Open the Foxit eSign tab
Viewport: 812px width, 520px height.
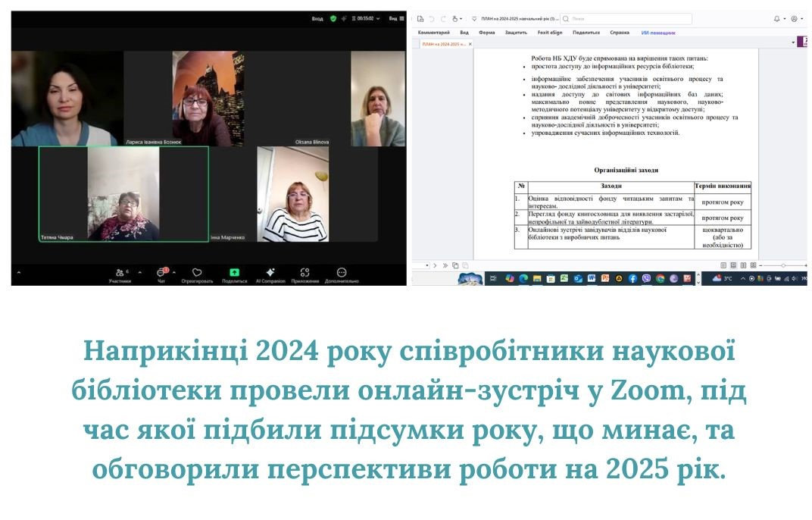(x=550, y=33)
